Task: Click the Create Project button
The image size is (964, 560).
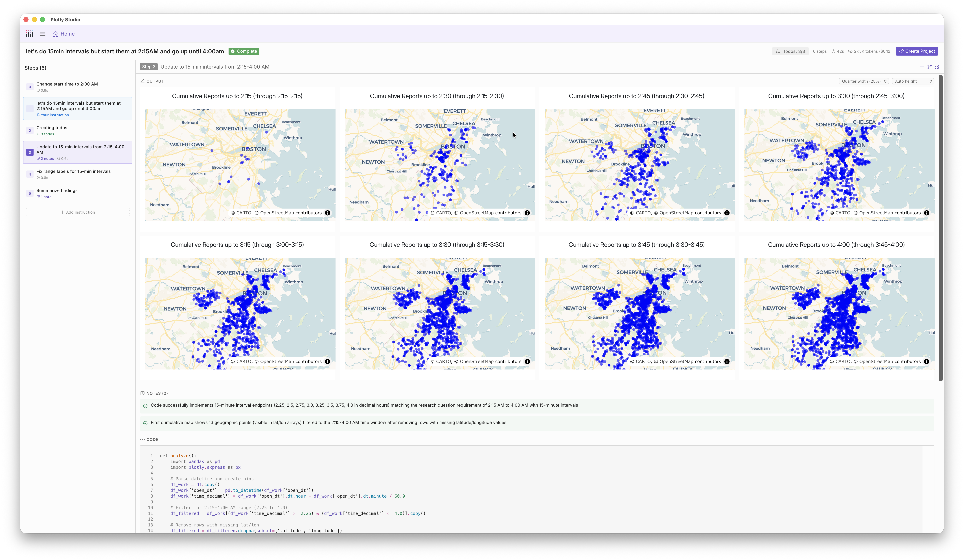Action: (917, 51)
